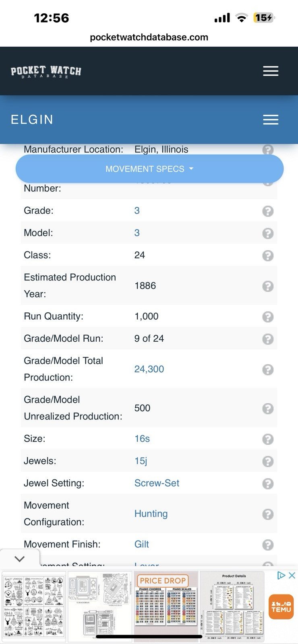Click help icon for Jewel Setting
Screen dimensions: 298x644
268,483
